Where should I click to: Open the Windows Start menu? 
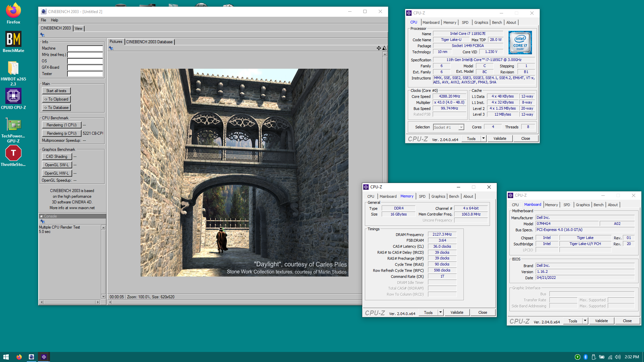[6, 357]
